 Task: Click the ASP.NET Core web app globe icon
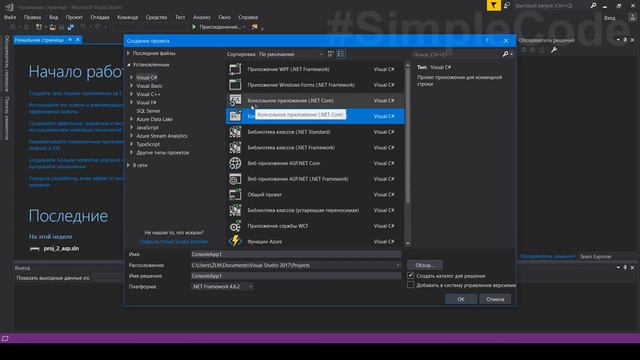click(x=235, y=163)
